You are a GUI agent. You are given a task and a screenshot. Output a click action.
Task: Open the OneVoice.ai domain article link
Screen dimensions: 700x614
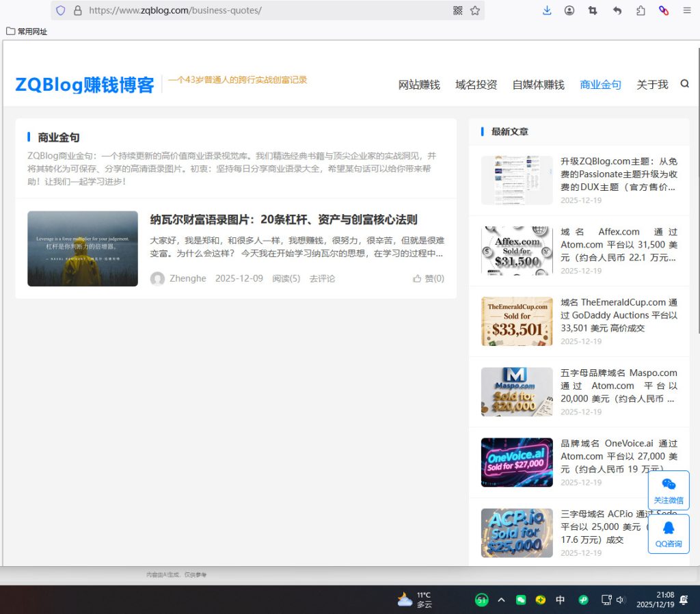[x=619, y=456]
